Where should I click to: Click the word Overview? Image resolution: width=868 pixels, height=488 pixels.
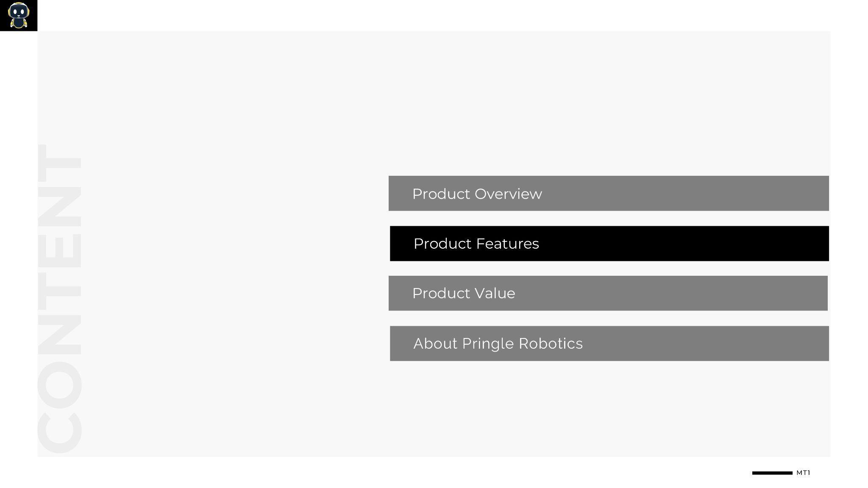pos(508,194)
